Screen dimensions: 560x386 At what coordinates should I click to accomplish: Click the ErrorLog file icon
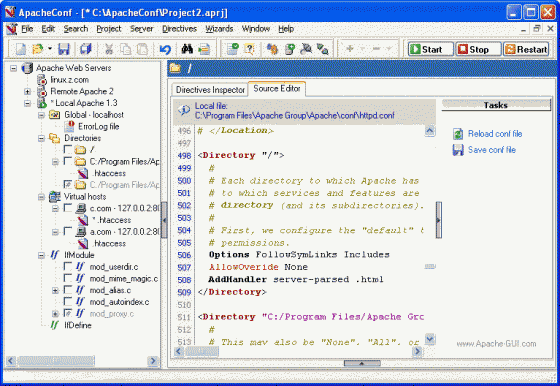(69, 126)
